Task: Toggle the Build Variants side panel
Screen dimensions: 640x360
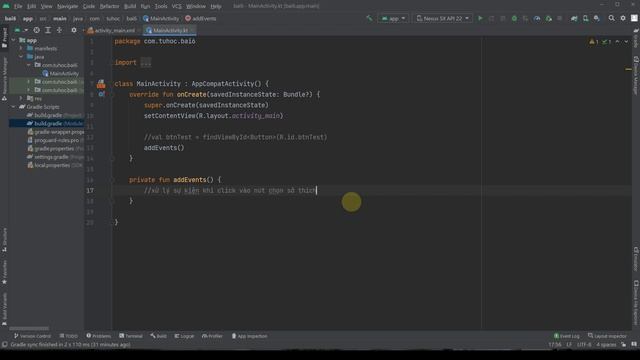Action: (4, 309)
